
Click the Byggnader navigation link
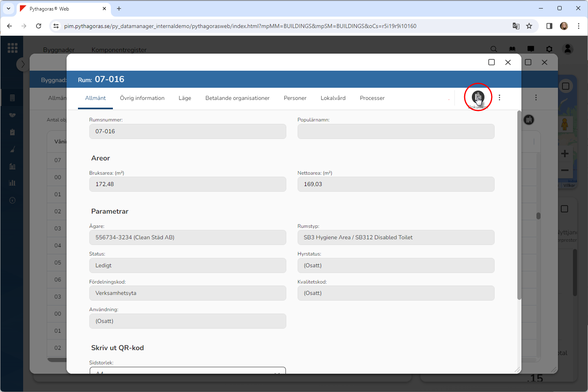[x=59, y=50]
